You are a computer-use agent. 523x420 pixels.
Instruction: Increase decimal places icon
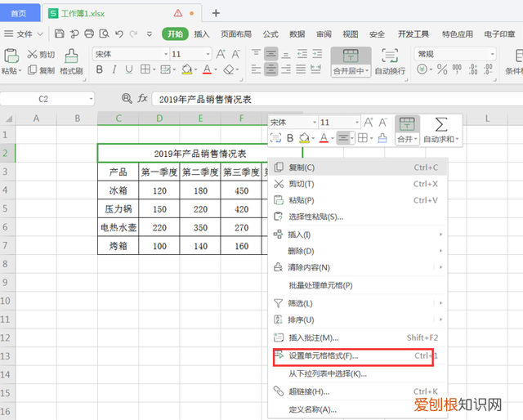pos(473,69)
